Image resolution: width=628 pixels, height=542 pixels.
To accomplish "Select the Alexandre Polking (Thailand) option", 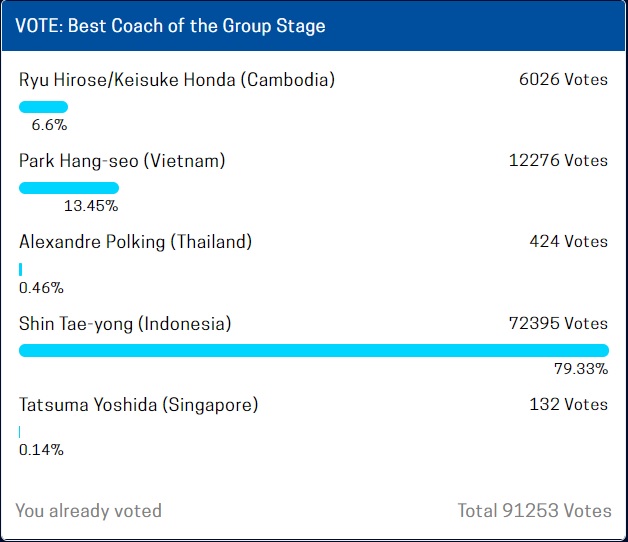I will click(135, 242).
